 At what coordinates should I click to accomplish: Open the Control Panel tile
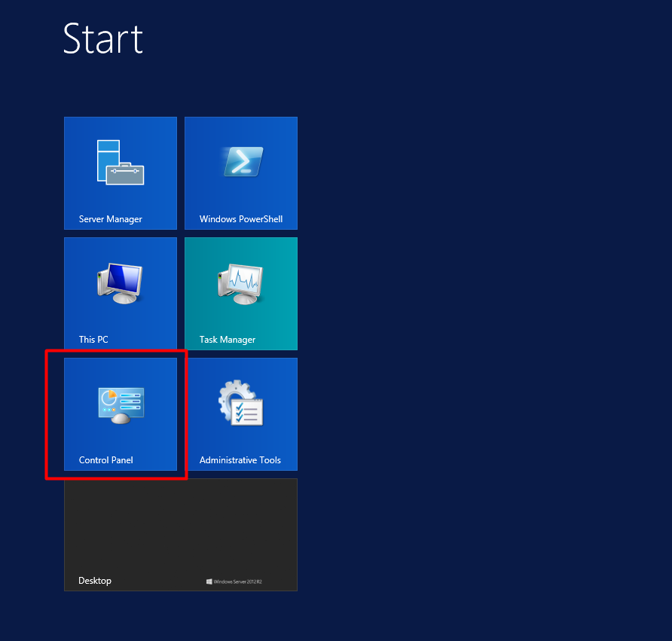coord(121,414)
